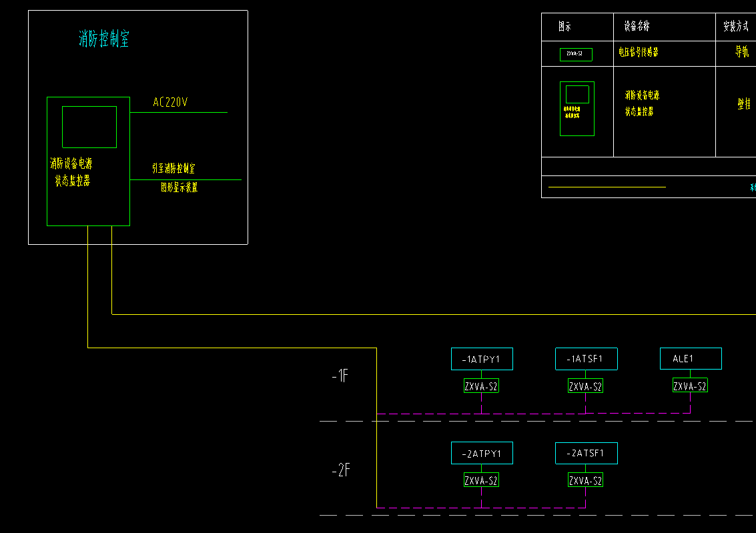
Task: Select the ALE1 panel box
Action: [x=691, y=358]
